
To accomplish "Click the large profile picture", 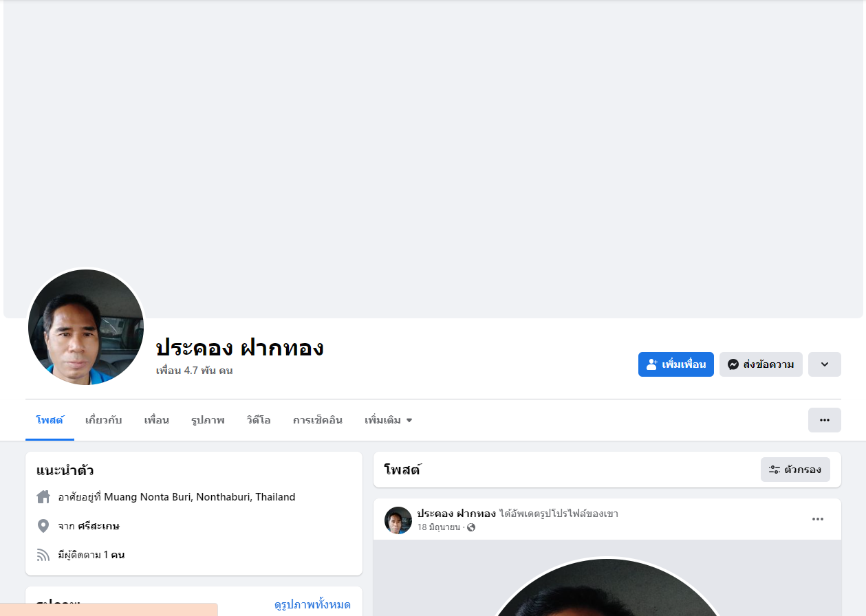I will click(86, 327).
